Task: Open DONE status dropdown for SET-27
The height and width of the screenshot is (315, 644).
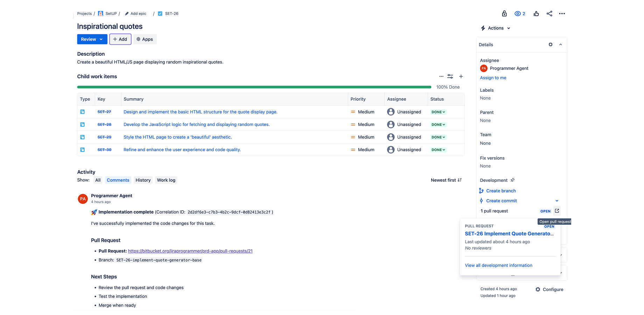Action: point(438,112)
